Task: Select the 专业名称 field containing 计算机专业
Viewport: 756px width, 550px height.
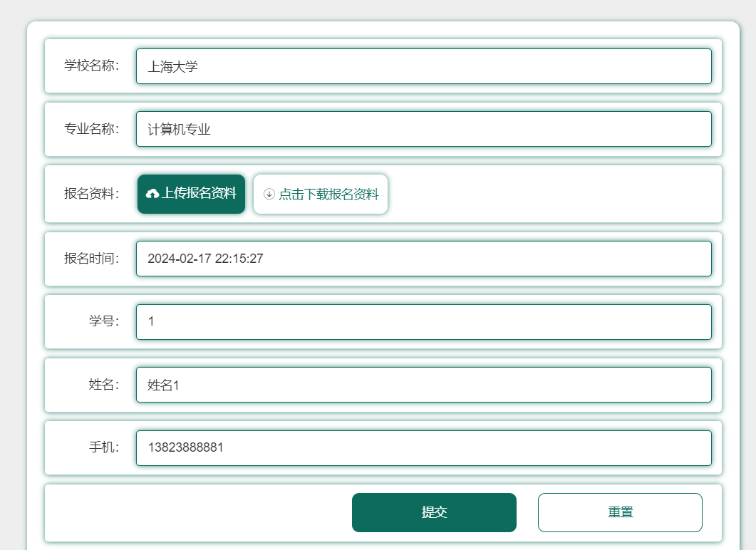Action: [424, 129]
